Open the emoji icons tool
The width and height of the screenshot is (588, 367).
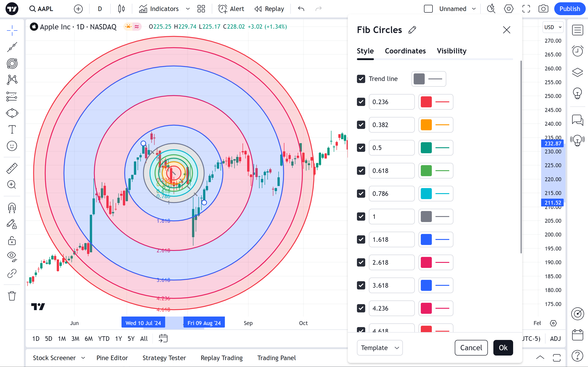click(12, 146)
